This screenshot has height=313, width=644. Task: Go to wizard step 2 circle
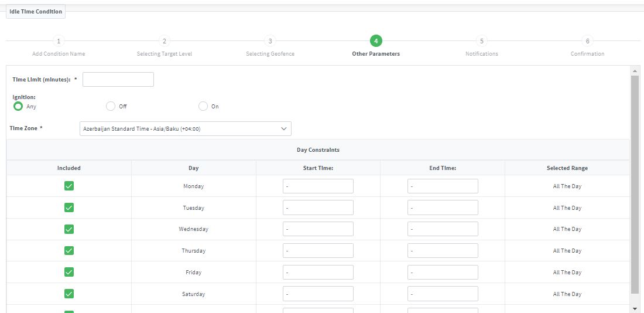click(x=165, y=40)
